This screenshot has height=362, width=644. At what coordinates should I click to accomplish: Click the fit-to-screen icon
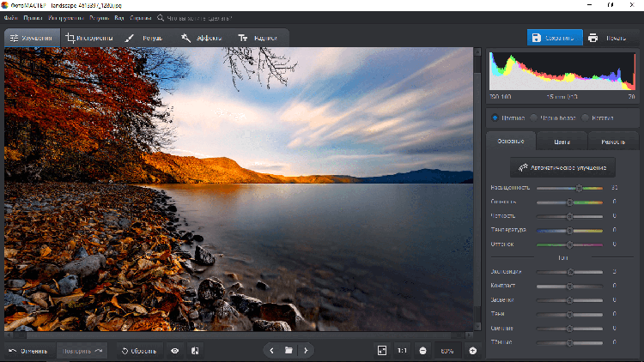382,351
